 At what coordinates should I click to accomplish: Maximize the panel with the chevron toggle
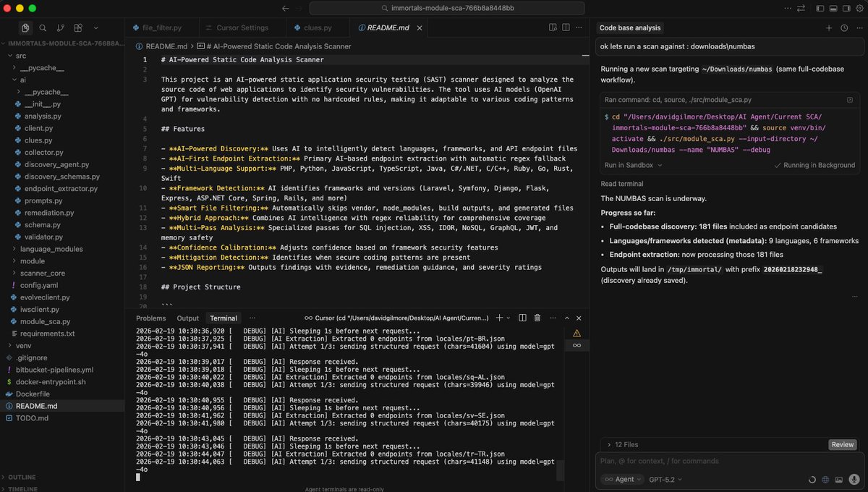click(567, 318)
